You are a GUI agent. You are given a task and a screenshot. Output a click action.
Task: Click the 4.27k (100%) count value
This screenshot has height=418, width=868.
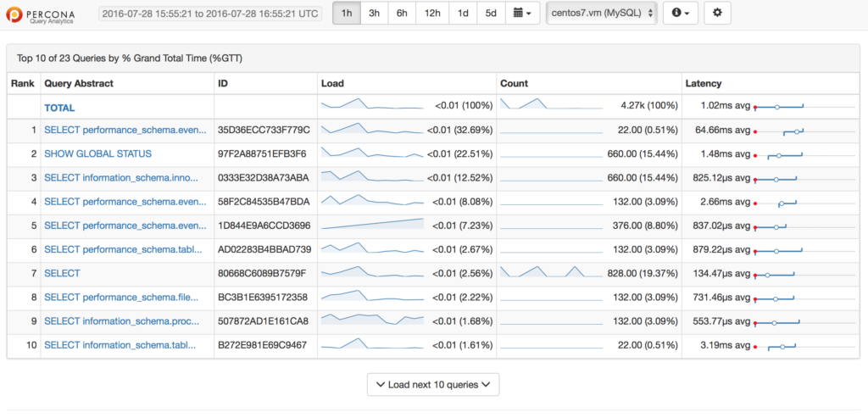pos(649,106)
